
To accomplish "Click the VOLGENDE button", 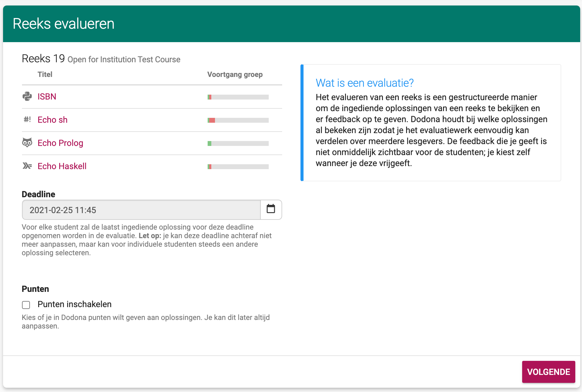I will pyautogui.click(x=548, y=372).
